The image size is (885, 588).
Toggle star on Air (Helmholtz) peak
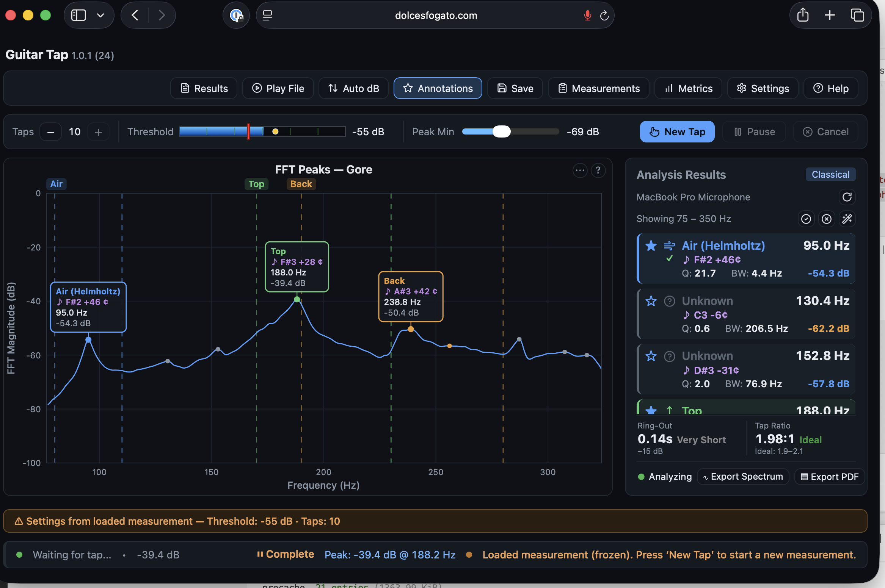click(x=651, y=246)
